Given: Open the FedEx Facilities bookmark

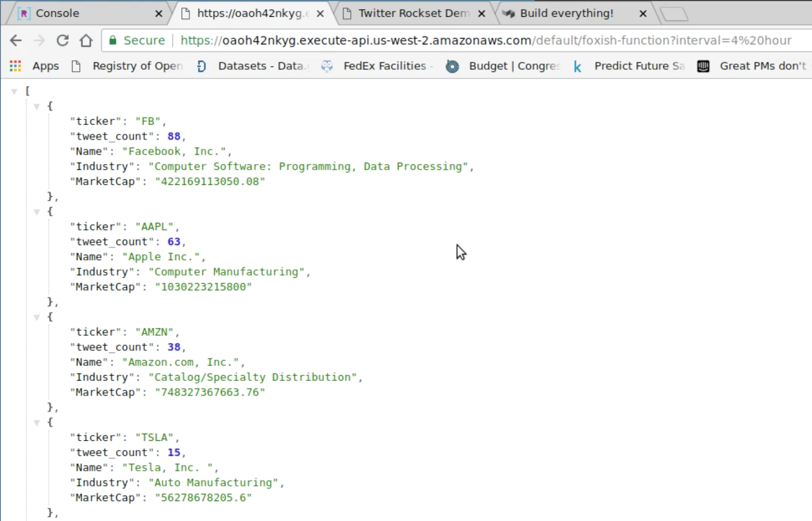Looking at the screenshot, I should [x=377, y=66].
